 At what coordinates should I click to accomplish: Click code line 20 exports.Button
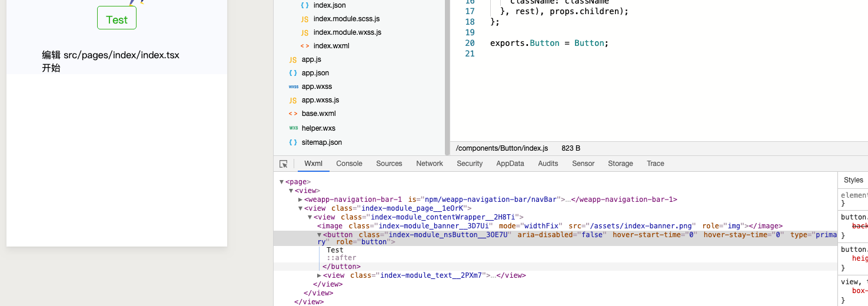tap(549, 43)
